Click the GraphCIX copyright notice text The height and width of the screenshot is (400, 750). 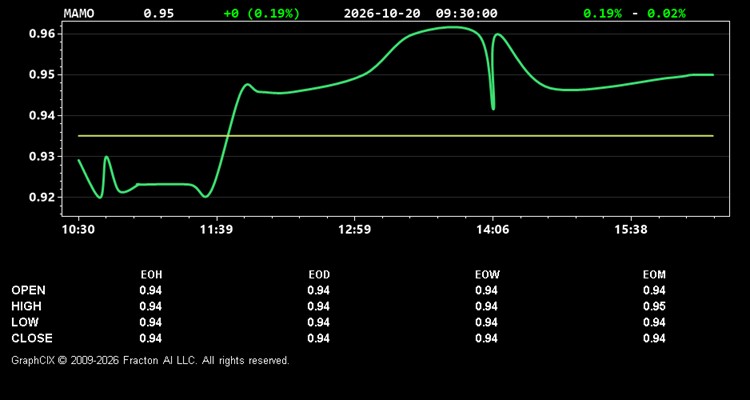click(x=150, y=360)
